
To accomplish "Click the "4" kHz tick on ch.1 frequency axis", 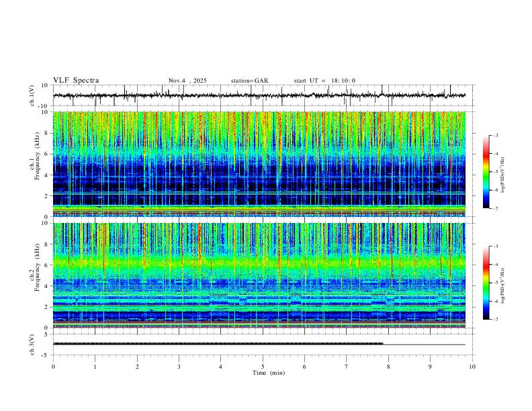I will tap(47, 175).
